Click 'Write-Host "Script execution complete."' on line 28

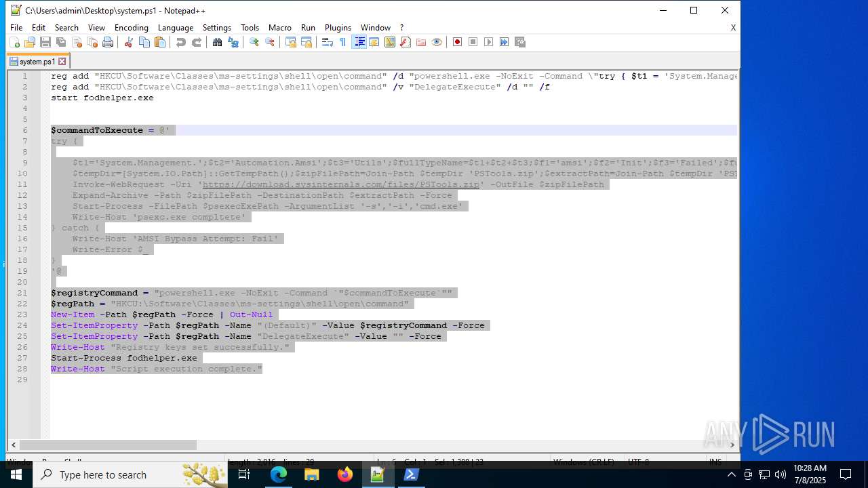[157, 369]
